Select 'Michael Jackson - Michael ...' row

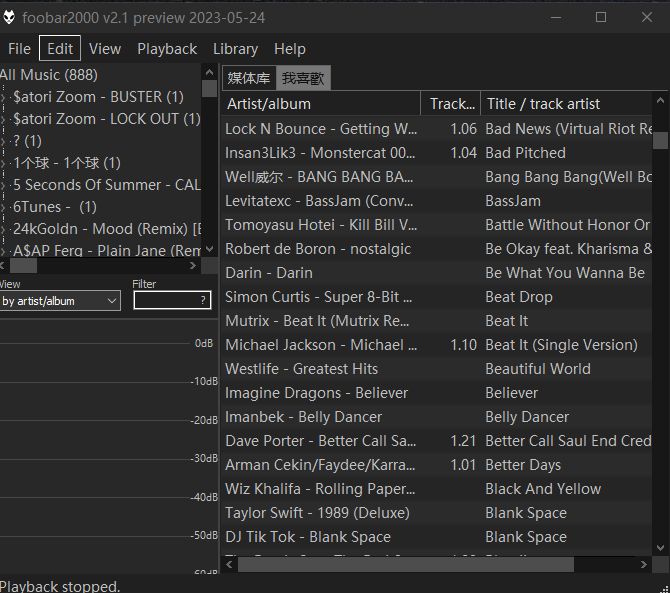point(437,345)
